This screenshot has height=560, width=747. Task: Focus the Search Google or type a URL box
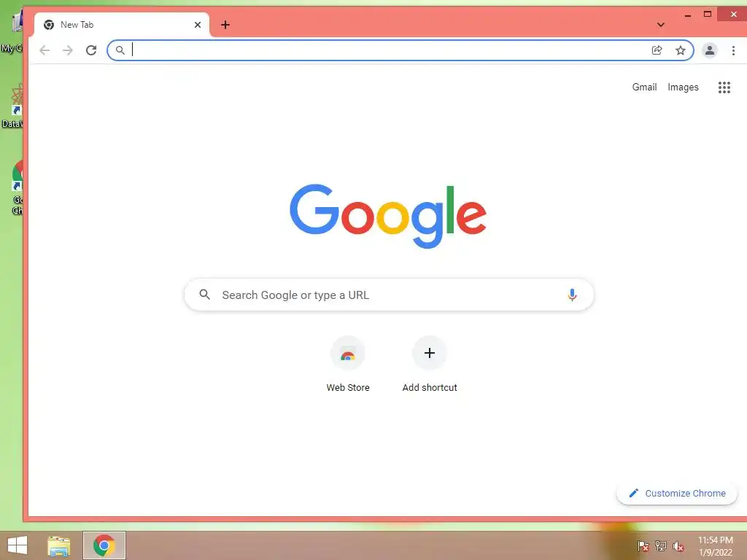click(389, 295)
